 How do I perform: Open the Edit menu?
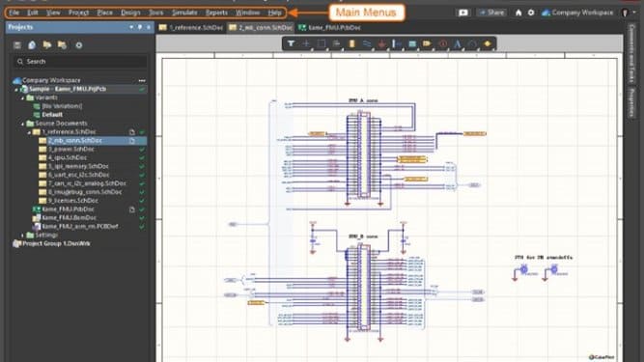pyautogui.click(x=33, y=13)
